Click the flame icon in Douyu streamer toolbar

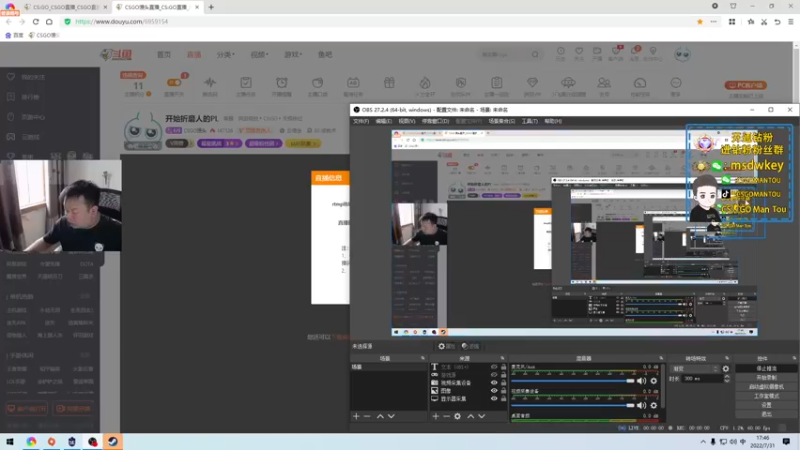pyautogui.click(x=425, y=83)
